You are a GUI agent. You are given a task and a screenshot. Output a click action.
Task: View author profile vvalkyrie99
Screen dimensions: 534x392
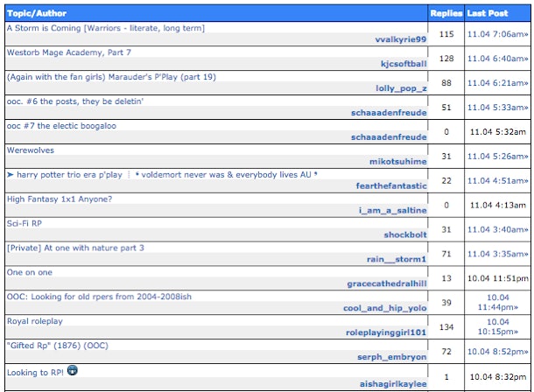coord(401,39)
